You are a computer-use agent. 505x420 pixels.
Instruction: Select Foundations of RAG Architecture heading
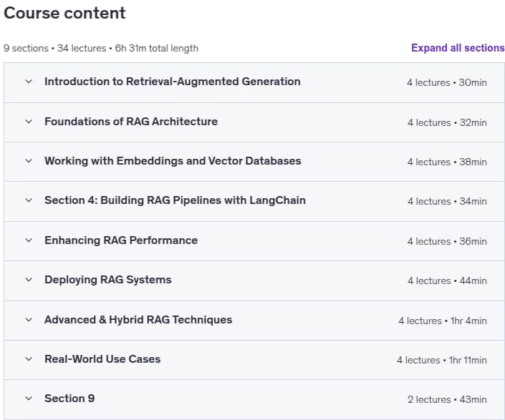[x=131, y=122]
